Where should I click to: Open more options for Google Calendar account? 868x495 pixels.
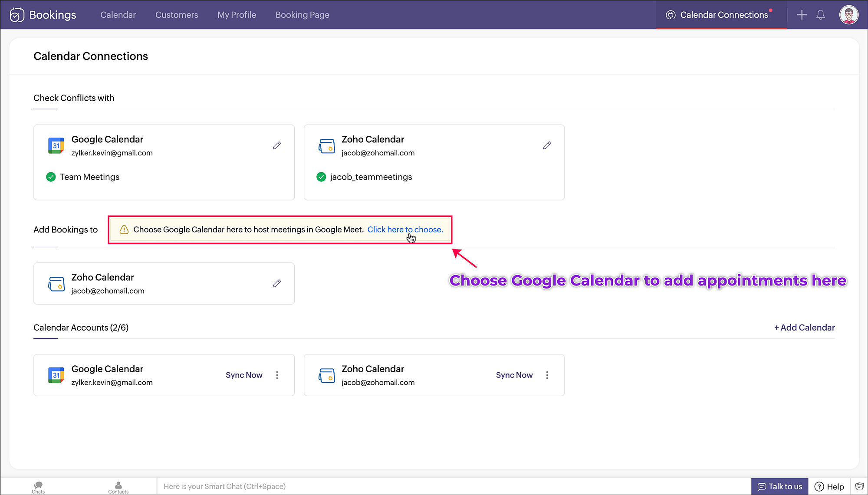click(x=277, y=375)
